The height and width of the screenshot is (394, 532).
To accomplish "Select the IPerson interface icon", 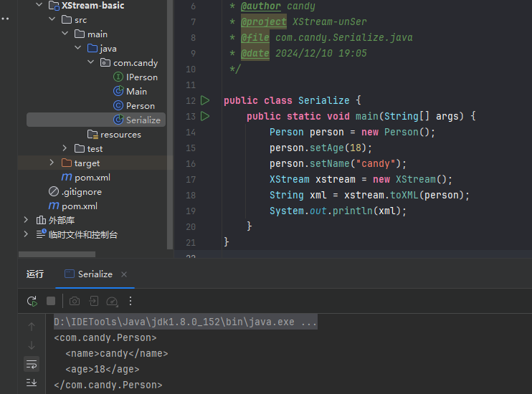I will pos(118,77).
